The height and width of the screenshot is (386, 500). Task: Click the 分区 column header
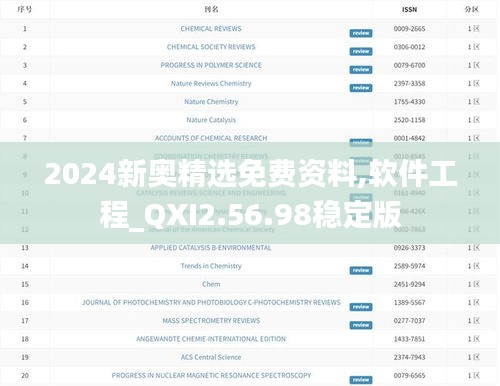472,9
